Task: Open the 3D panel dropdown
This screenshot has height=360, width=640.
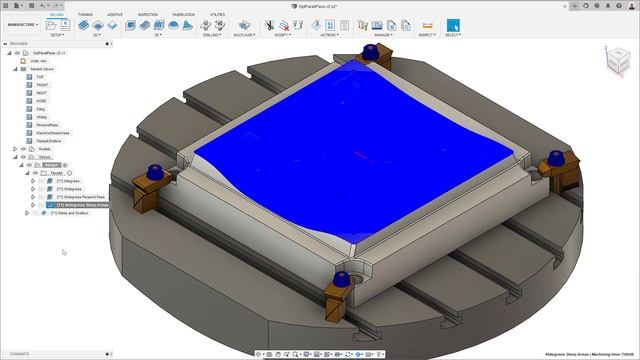Action: click(x=158, y=35)
